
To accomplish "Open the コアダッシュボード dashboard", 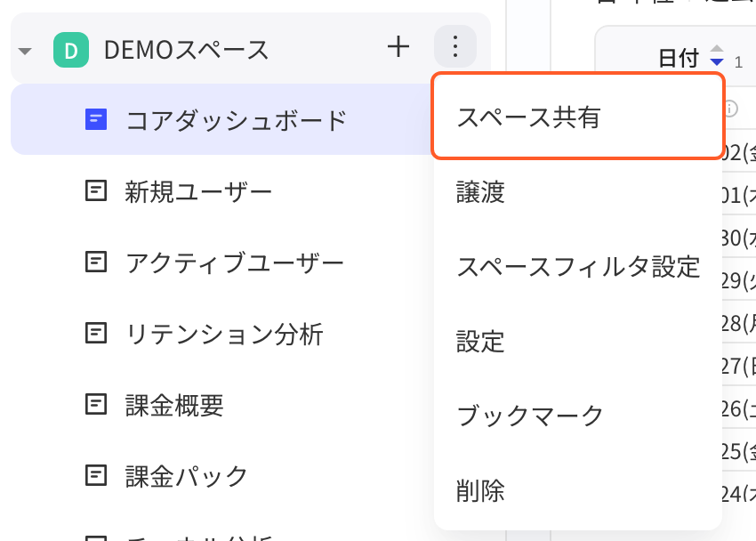I will [221, 119].
